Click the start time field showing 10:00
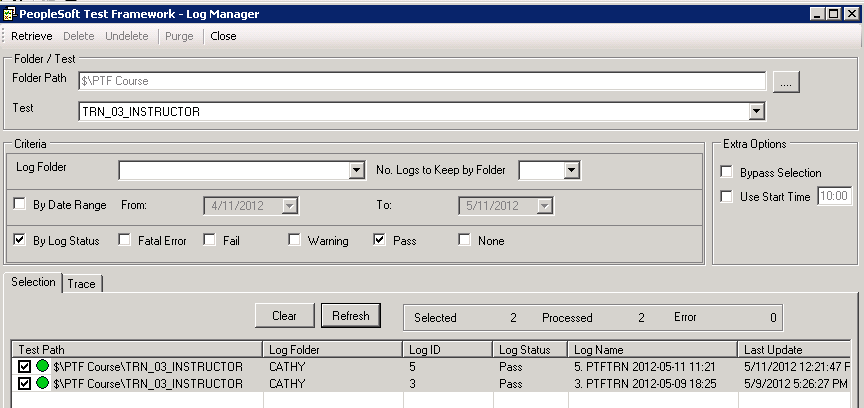The width and height of the screenshot is (864, 408). pos(835,196)
